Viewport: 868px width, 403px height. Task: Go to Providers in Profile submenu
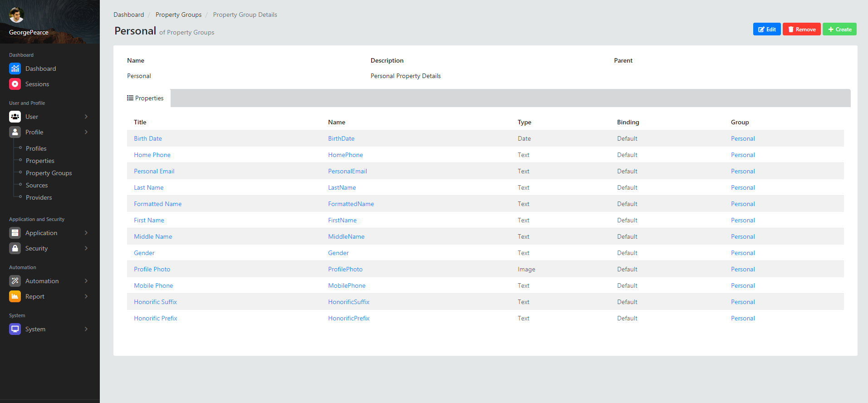click(x=39, y=197)
